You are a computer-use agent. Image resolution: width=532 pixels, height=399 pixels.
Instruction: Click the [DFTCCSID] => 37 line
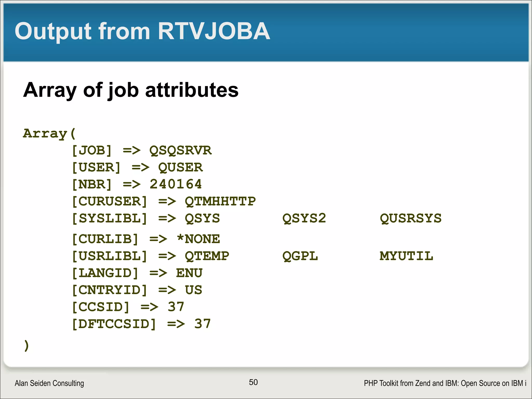[x=141, y=324]
